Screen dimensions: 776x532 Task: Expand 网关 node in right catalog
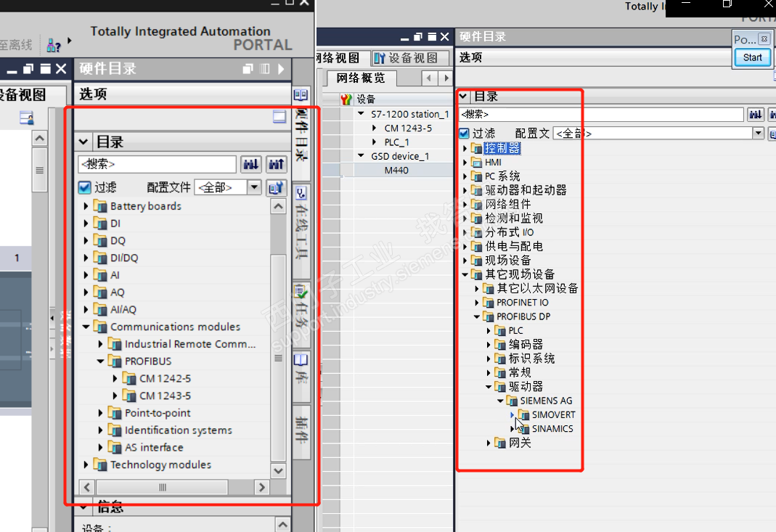489,443
